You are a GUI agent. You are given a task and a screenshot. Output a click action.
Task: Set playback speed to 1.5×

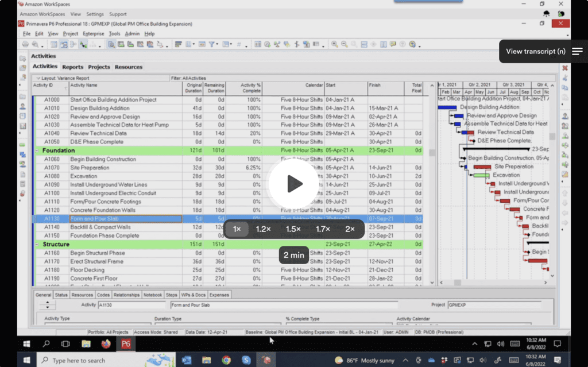coord(293,229)
